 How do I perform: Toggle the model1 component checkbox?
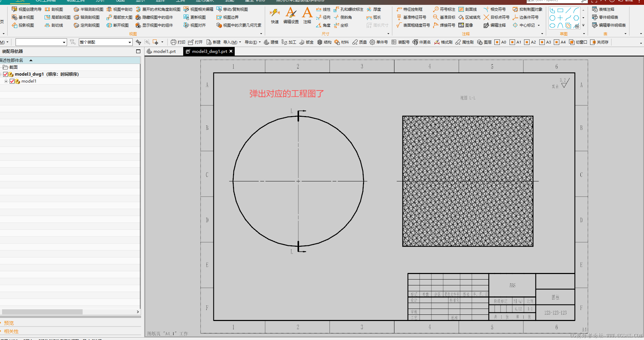[12, 81]
